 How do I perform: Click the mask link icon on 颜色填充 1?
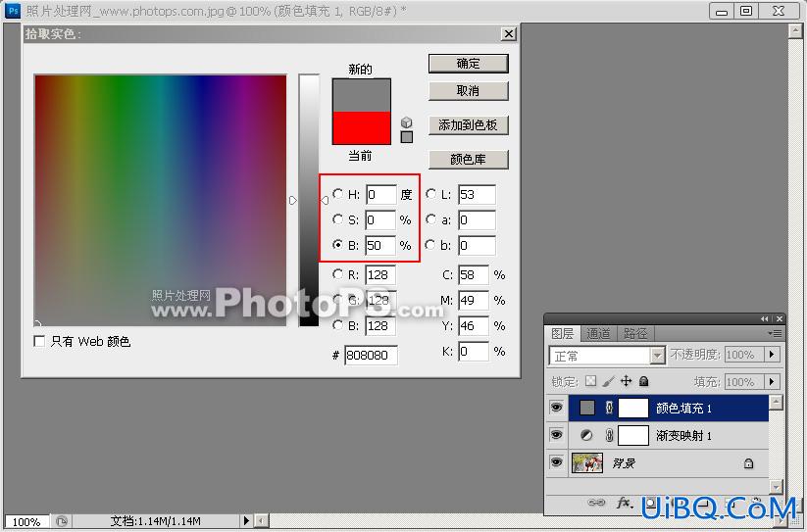[x=609, y=408]
